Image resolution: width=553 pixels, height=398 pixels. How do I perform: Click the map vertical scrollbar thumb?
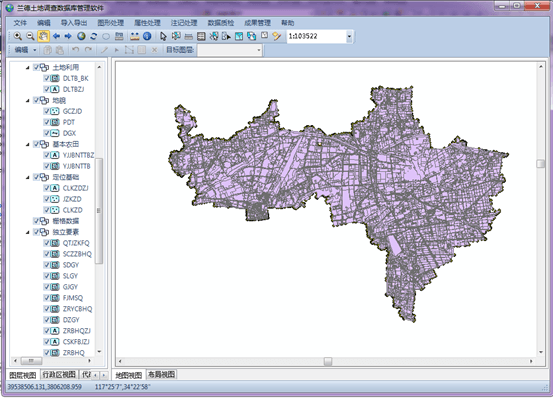540,164
